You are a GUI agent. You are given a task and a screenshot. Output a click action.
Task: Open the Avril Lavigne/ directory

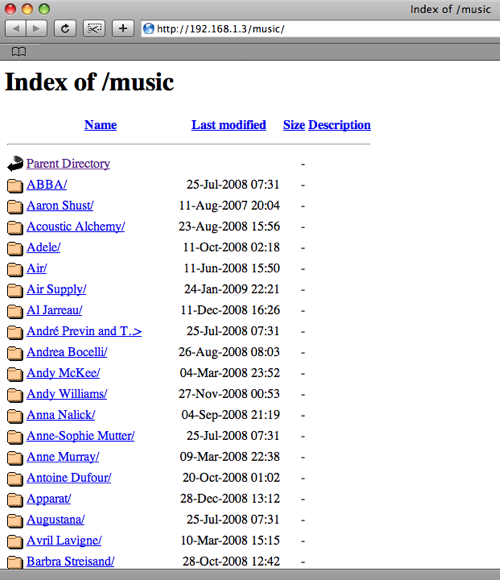pos(64,540)
